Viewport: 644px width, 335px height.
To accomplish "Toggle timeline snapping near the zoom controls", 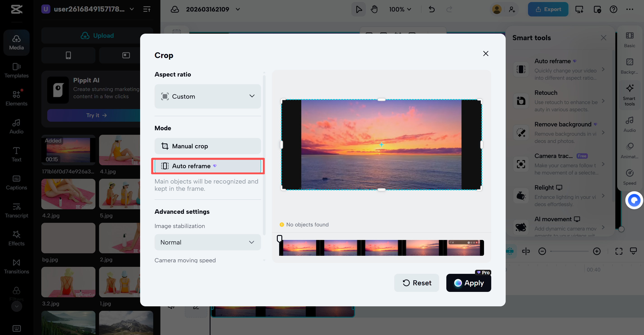I will coord(510,251).
